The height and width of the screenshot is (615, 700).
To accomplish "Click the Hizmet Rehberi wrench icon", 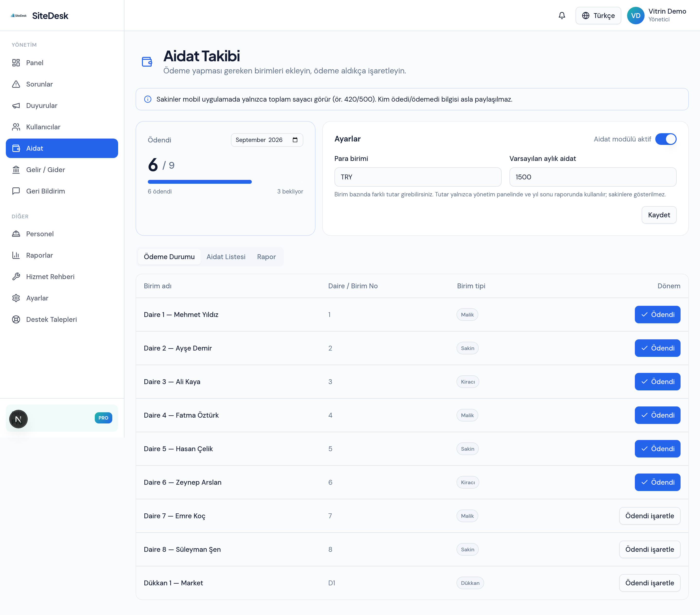I will click(x=16, y=277).
